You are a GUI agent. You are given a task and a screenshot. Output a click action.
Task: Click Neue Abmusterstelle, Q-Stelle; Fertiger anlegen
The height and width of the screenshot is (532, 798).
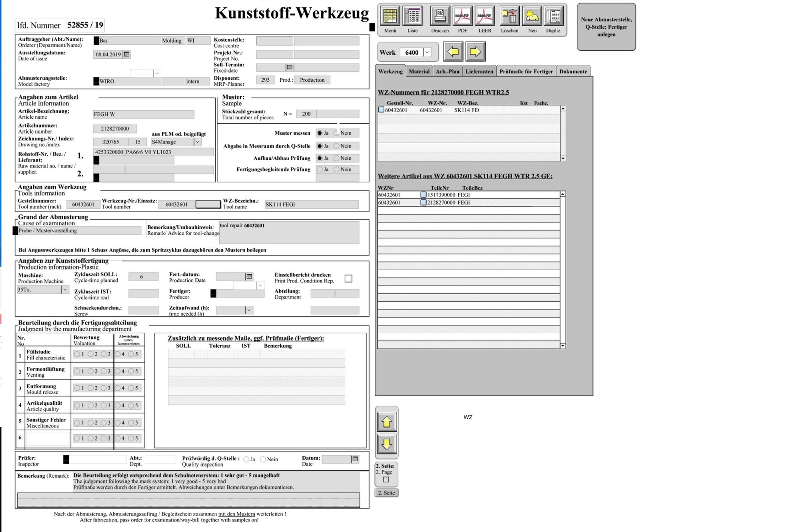click(606, 27)
